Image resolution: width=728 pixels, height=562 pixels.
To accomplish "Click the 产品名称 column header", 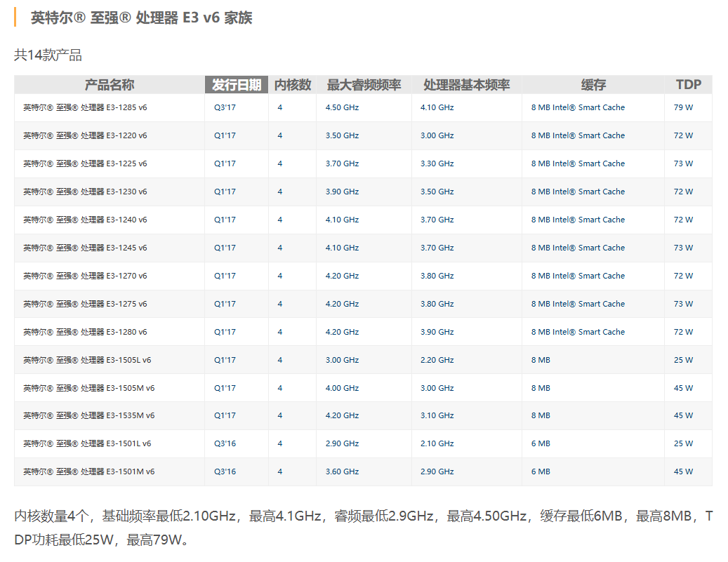I will point(109,85).
